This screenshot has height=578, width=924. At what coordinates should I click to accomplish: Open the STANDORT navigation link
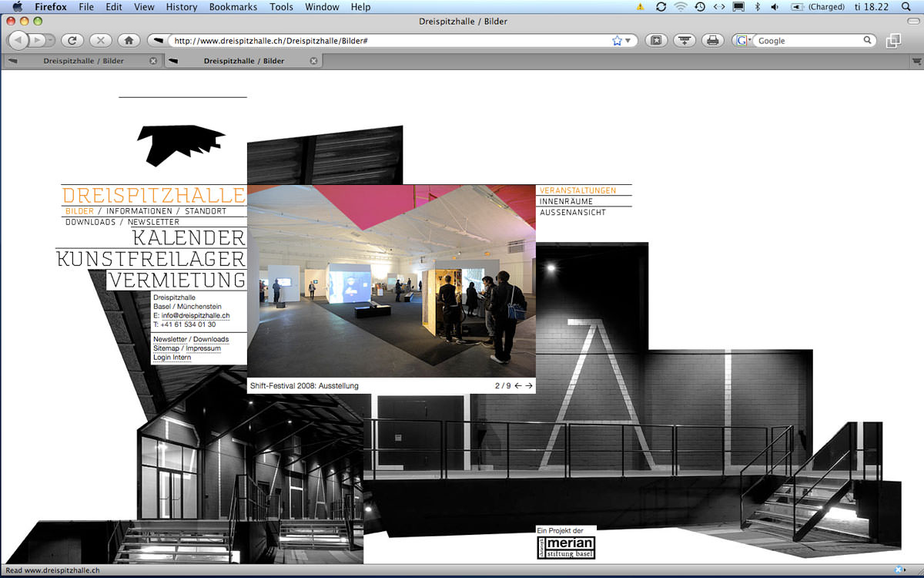pyautogui.click(x=206, y=211)
